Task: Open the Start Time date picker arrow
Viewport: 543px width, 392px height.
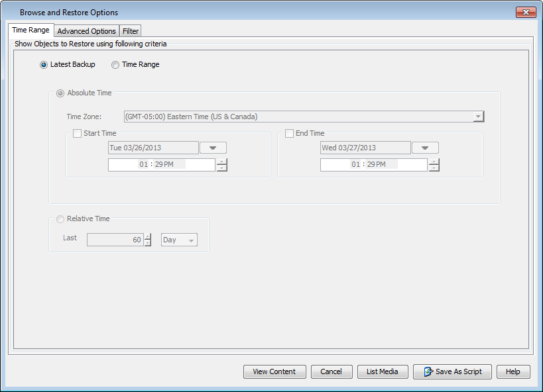Action: tap(213, 148)
